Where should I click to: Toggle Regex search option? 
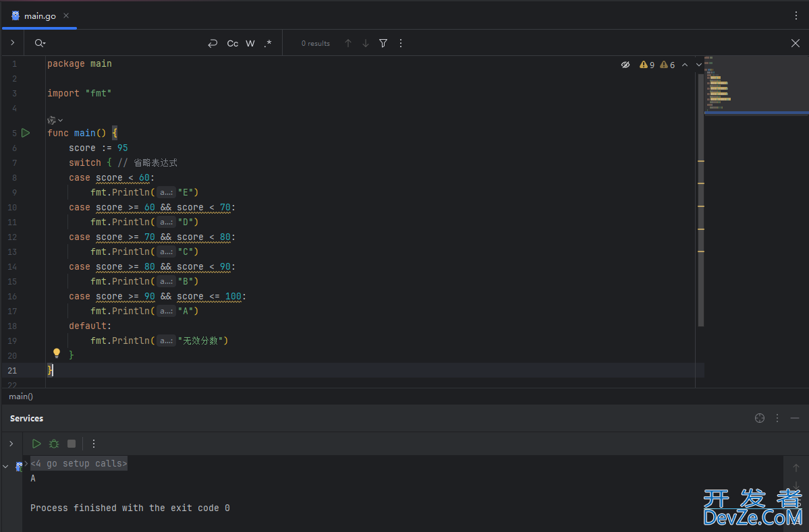tap(267, 43)
